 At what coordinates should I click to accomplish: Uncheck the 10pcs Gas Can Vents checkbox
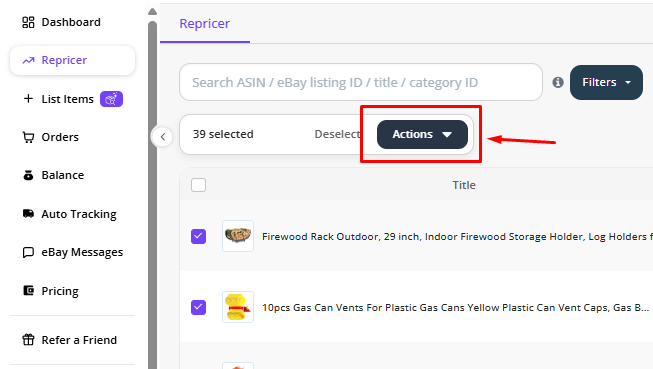coord(198,307)
